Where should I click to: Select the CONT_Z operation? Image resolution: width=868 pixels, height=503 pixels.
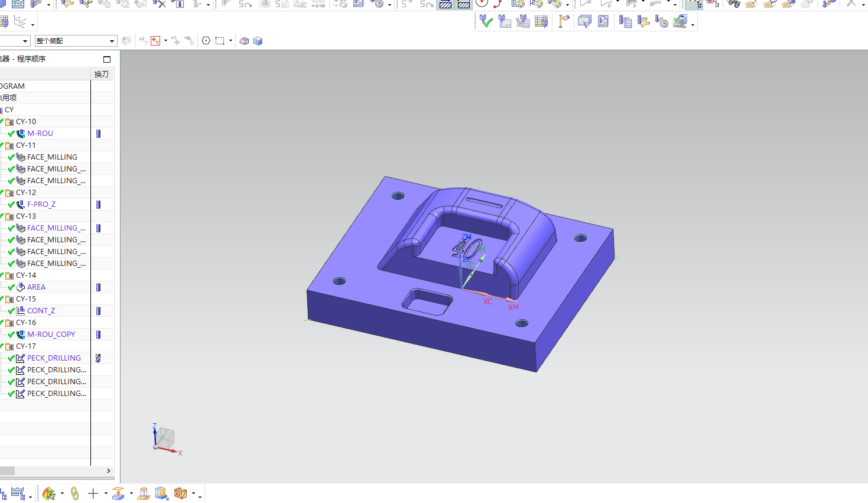tap(41, 311)
